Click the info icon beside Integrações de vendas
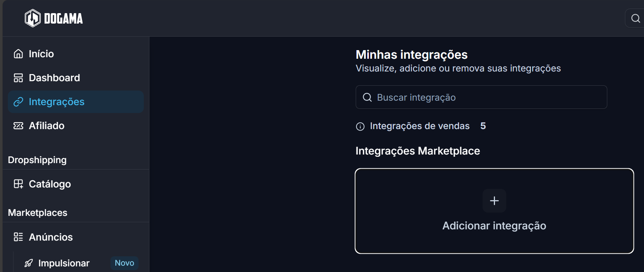The width and height of the screenshot is (644, 272). pos(360,126)
